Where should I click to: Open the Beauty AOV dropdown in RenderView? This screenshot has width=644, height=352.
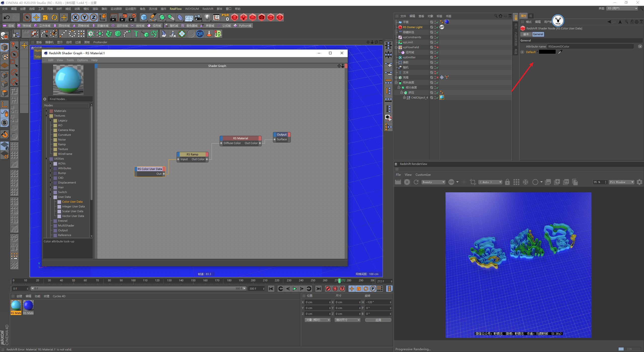click(x=433, y=182)
